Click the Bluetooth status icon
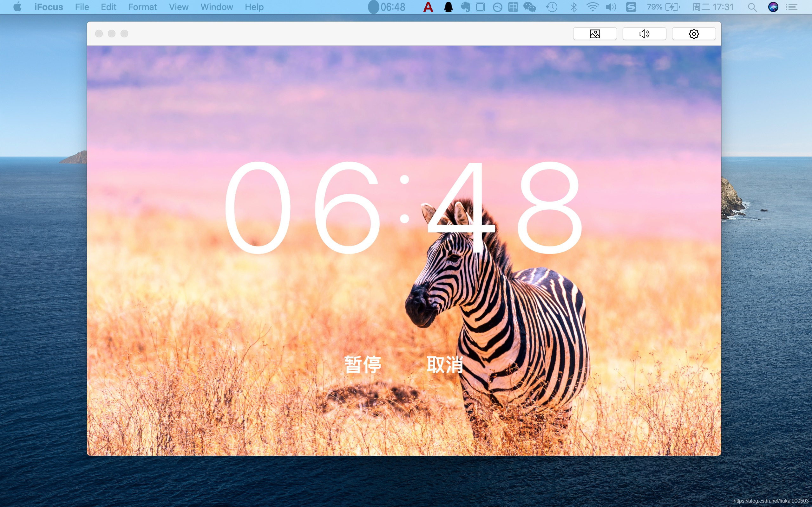Screen dimensions: 812x507 [x=573, y=7]
